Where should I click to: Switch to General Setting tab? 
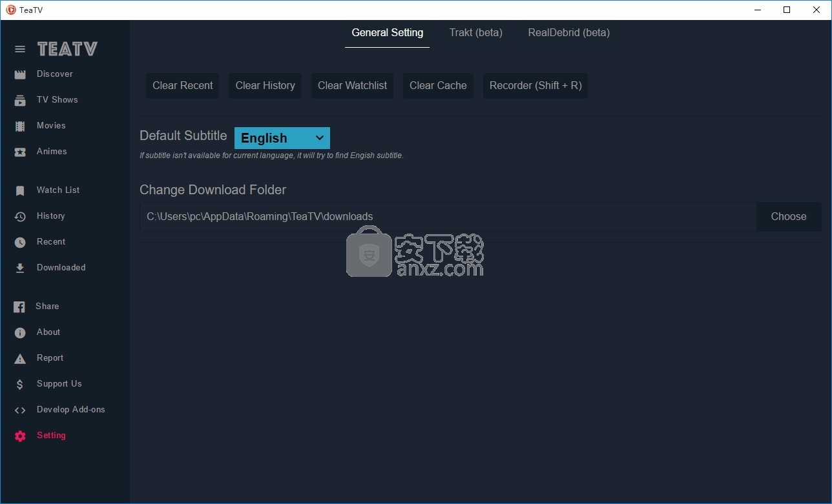point(388,33)
